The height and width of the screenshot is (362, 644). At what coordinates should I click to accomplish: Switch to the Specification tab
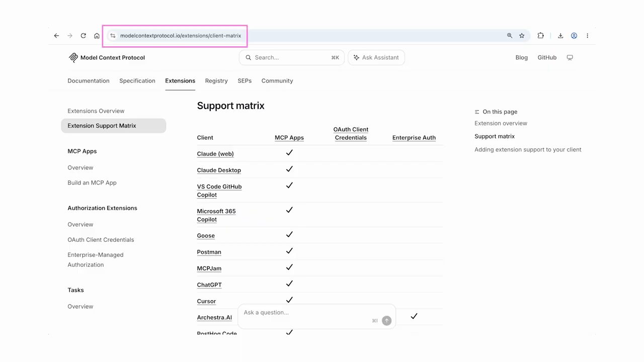[x=137, y=80]
